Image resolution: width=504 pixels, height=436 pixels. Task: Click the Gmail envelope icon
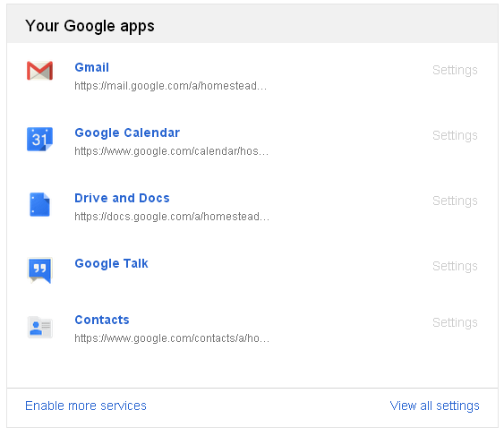(x=39, y=71)
